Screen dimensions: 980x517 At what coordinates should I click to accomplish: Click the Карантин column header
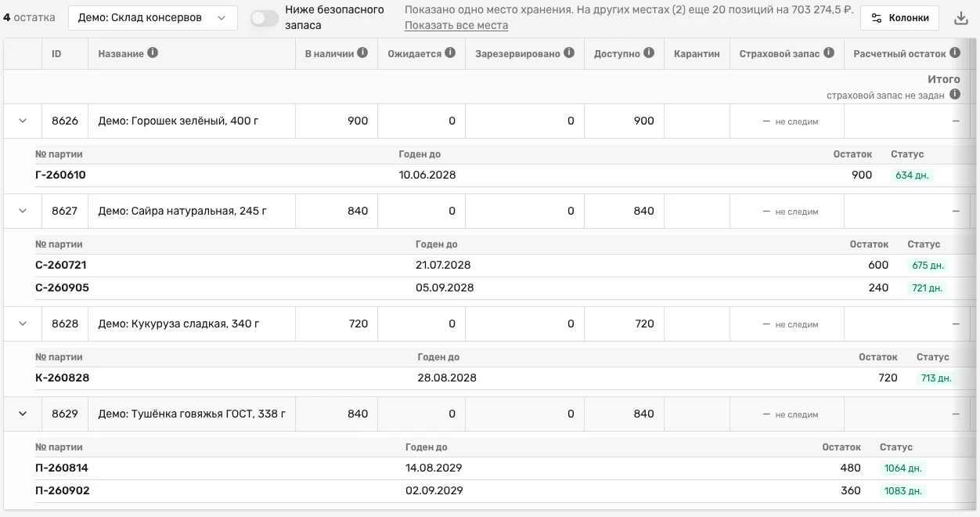(697, 54)
